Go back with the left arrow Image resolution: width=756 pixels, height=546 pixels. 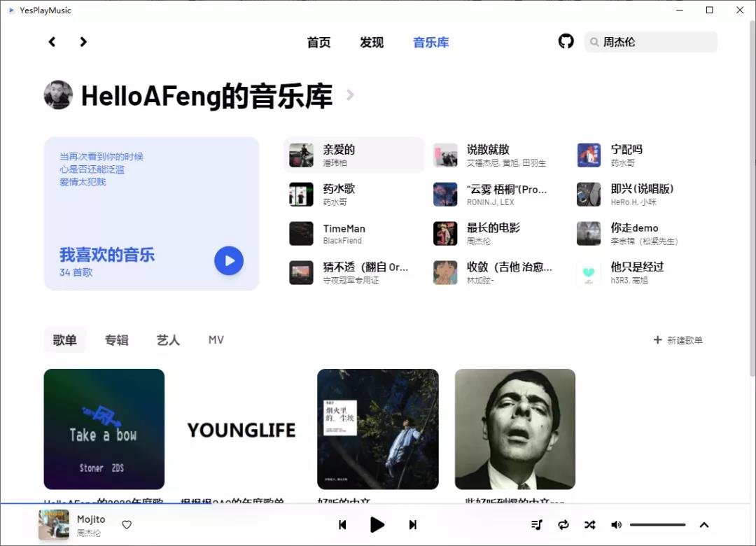click(x=52, y=42)
